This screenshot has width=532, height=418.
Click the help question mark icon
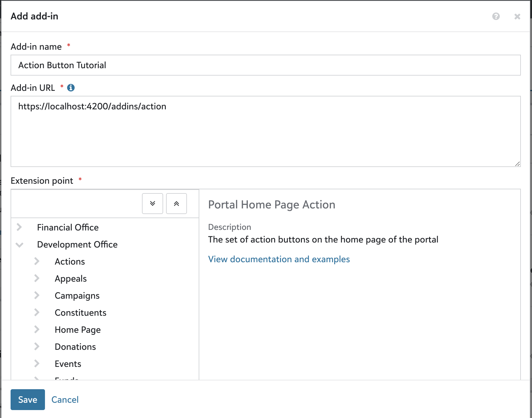coord(496,16)
